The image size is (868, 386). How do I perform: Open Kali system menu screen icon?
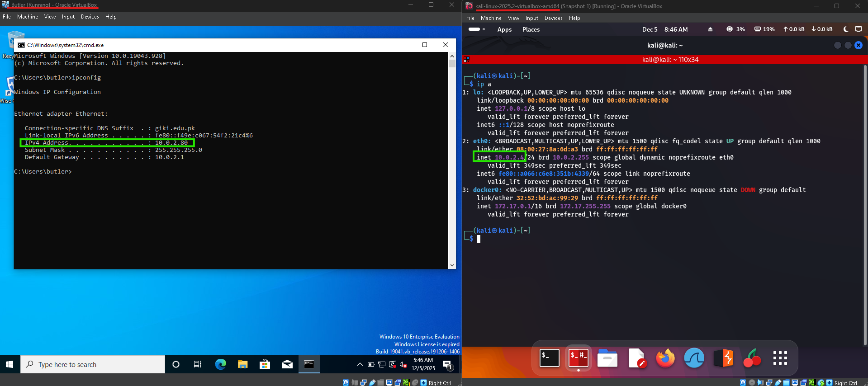tap(859, 29)
